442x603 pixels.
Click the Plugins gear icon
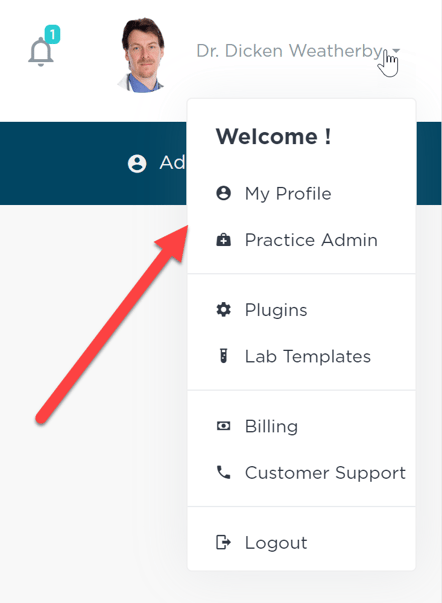pos(224,310)
